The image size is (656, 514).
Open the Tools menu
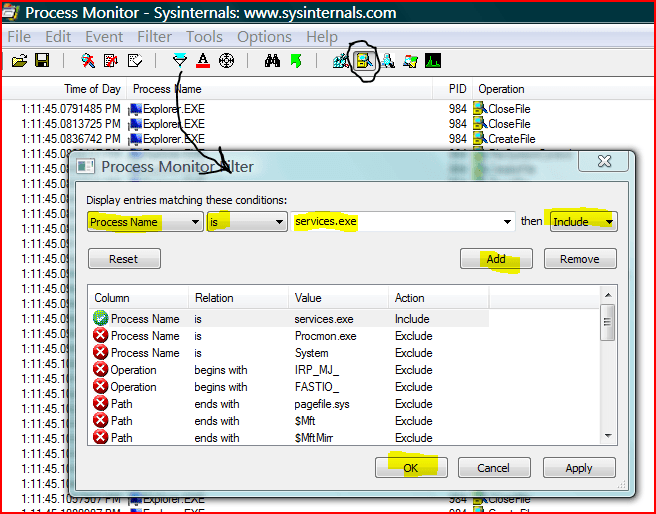pyautogui.click(x=204, y=37)
